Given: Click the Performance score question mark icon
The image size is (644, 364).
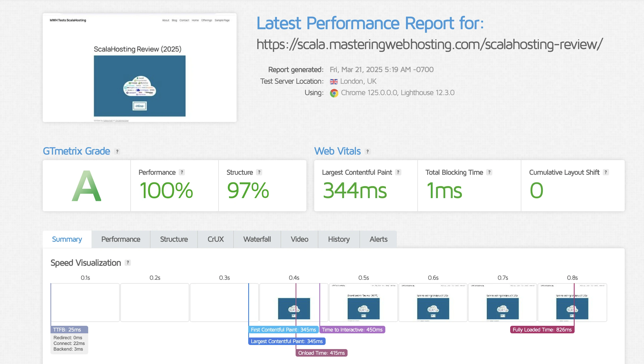Looking at the screenshot, I should tap(182, 172).
